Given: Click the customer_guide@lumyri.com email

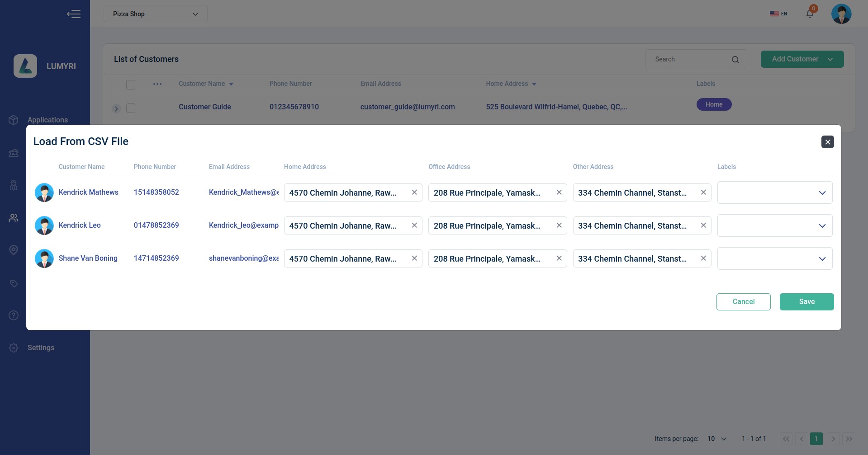Looking at the screenshot, I should tap(408, 107).
